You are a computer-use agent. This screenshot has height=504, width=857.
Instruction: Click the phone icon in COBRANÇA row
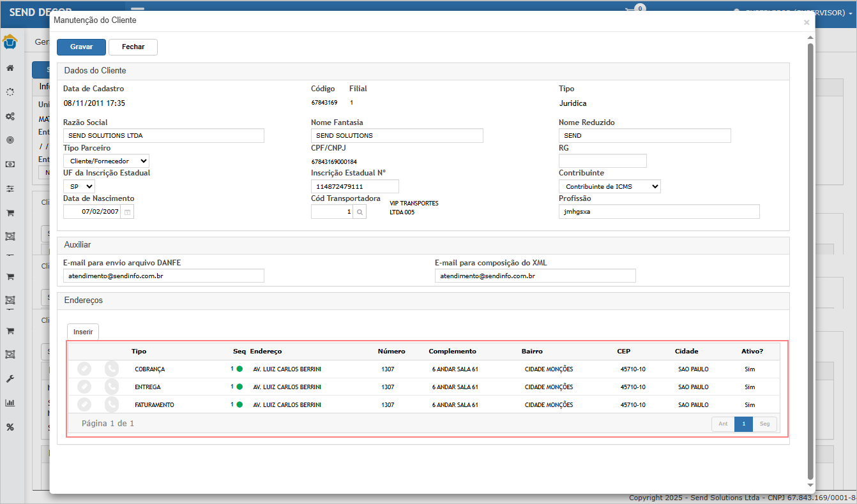click(x=112, y=369)
